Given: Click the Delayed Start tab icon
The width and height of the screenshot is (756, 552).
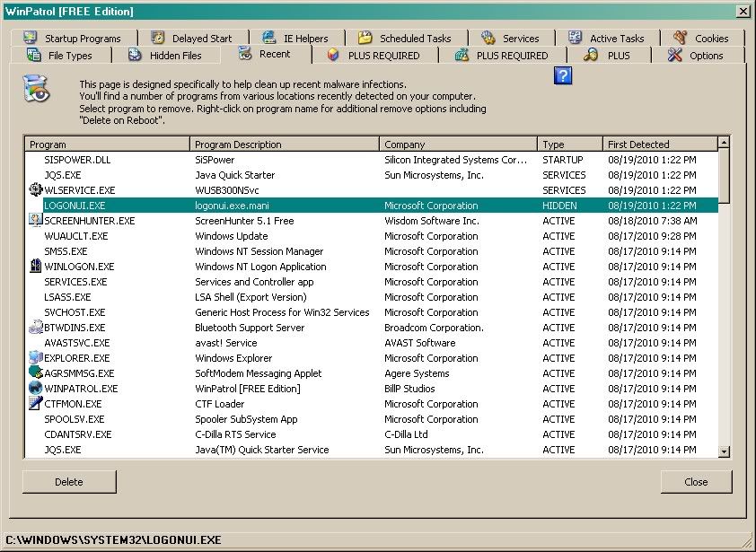Looking at the screenshot, I should [158, 37].
